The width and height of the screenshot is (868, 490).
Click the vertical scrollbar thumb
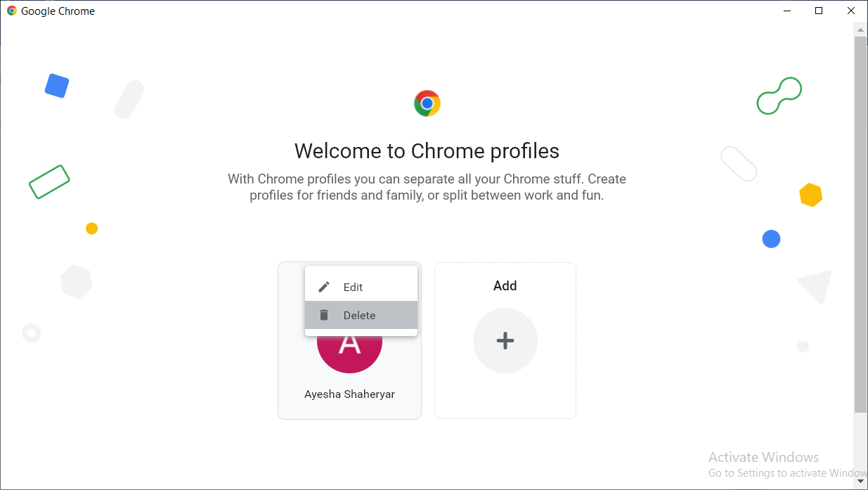tap(860, 224)
